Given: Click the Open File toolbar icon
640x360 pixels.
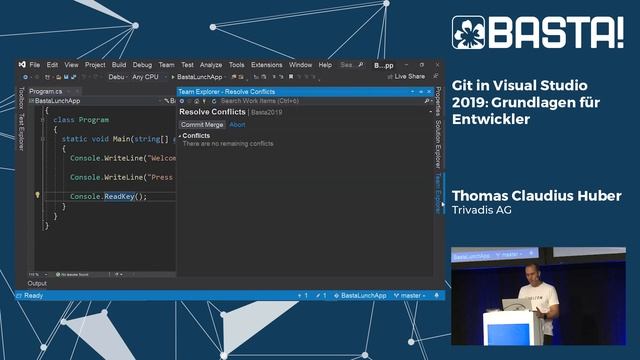Looking at the screenshot, I should (x=59, y=77).
